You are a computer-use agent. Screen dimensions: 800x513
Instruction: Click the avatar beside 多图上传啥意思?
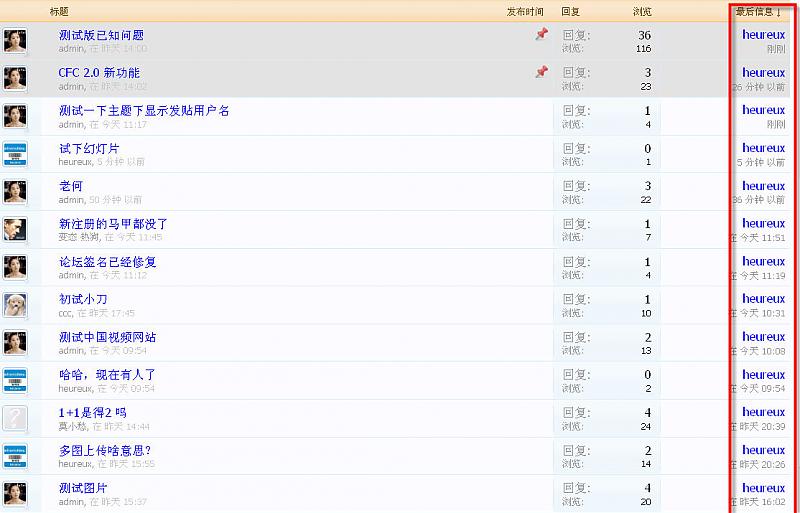coord(15,456)
